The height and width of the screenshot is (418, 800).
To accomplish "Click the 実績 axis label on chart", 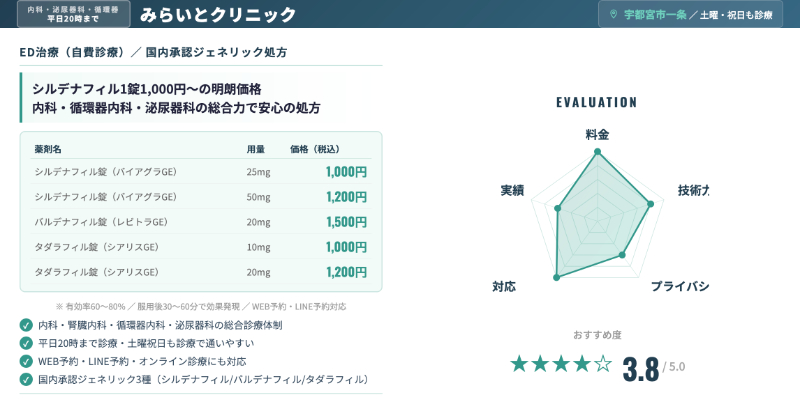I will click(x=512, y=190).
